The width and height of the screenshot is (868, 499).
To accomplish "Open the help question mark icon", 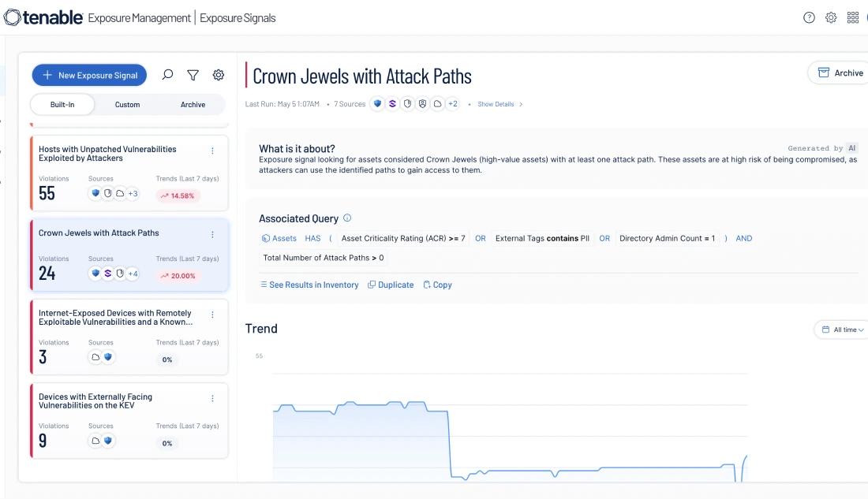I will 809,17.
